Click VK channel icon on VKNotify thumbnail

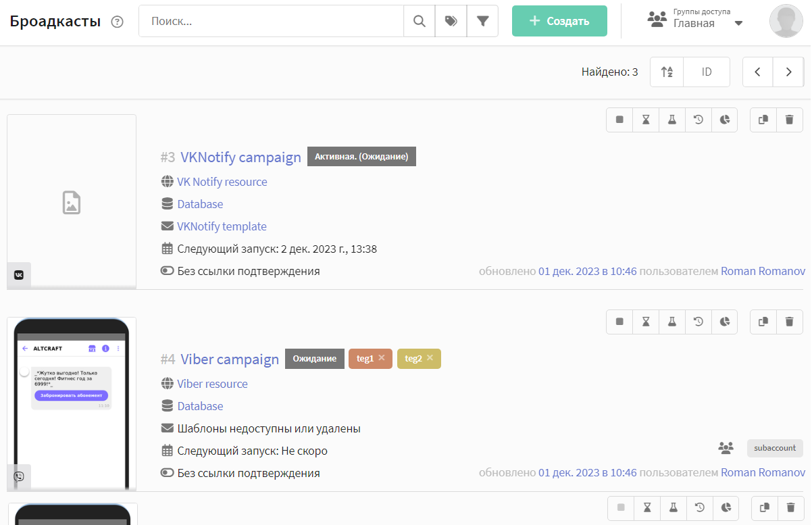[x=19, y=275]
